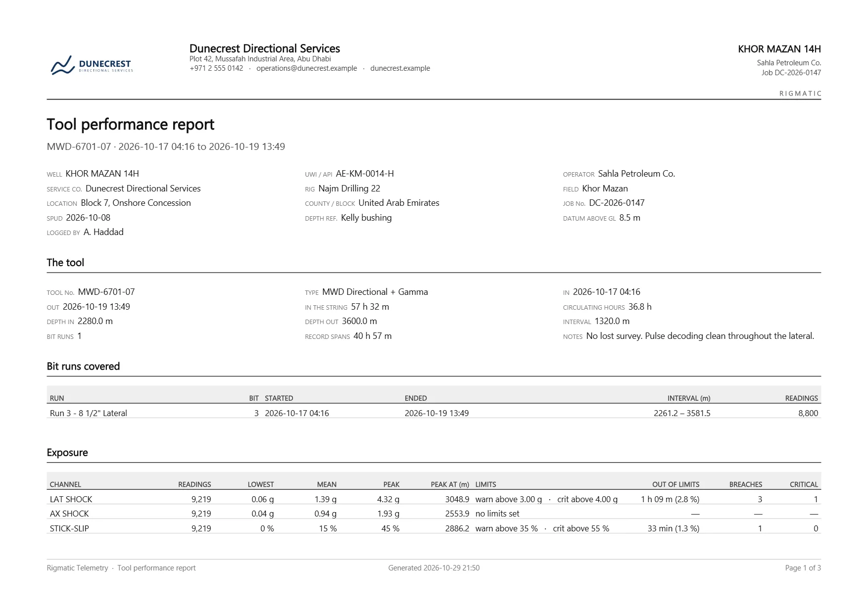
Task: Click the circulating hours value 36.8 h
Action: click(x=640, y=307)
